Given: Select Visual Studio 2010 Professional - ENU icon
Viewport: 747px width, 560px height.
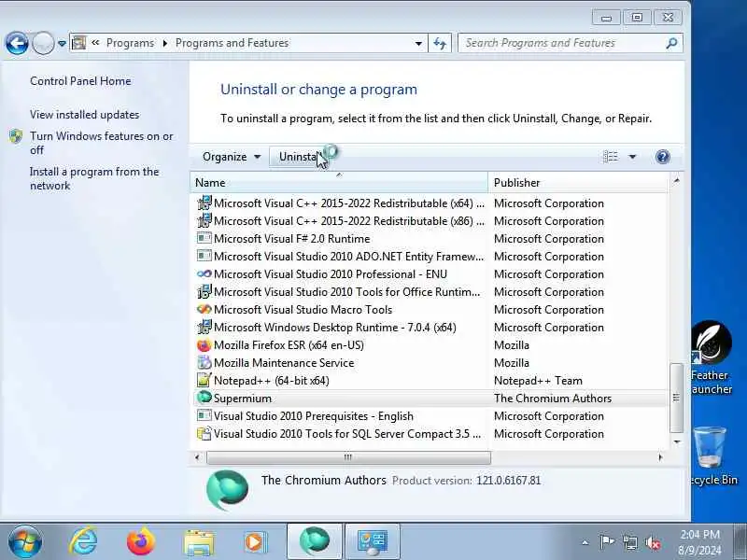Looking at the screenshot, I should 204,273.
